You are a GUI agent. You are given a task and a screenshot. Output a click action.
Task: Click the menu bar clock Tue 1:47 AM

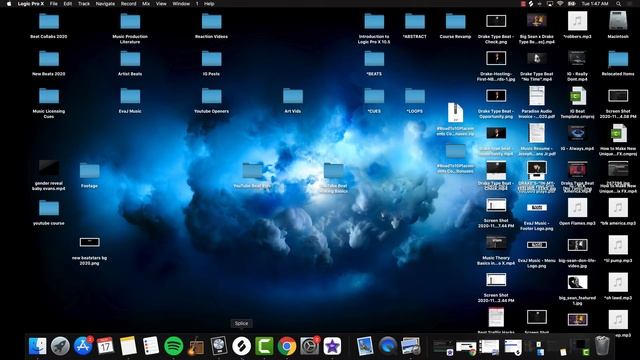pyautogui.click(x=595, y=4)
